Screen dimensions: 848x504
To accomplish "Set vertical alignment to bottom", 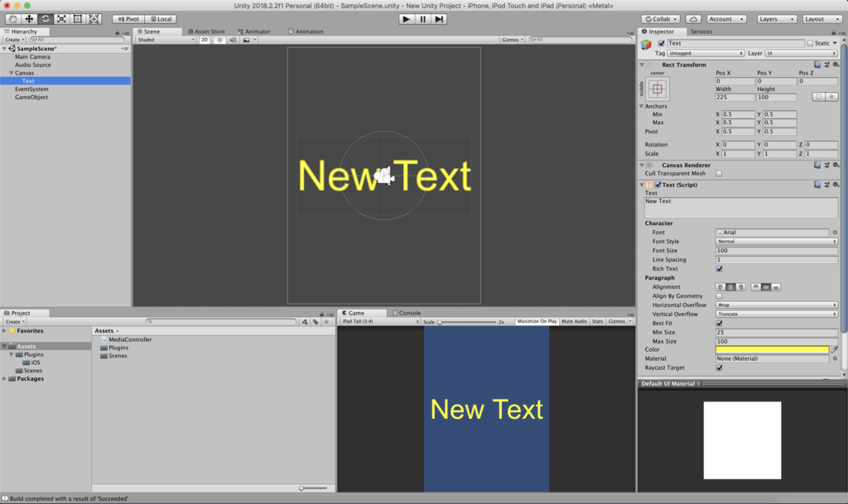I will click(776, 287).
